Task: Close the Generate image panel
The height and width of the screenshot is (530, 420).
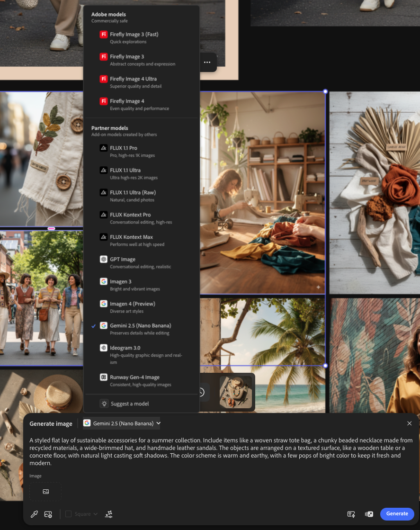Action: pyautogui.click(x=410, y=423)
